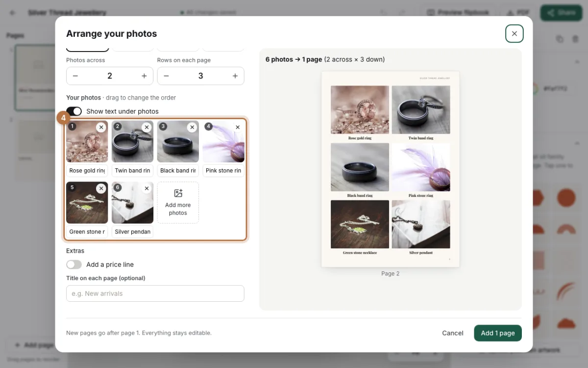
Task: Increase the Photos across count
Action: click(144, 76)
